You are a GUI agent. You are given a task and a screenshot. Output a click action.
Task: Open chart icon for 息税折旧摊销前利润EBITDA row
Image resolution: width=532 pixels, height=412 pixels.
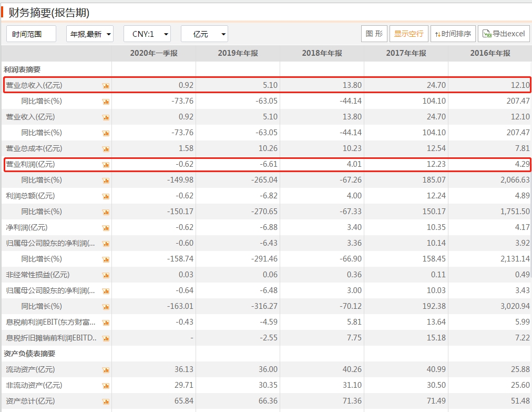coord(106,339)
